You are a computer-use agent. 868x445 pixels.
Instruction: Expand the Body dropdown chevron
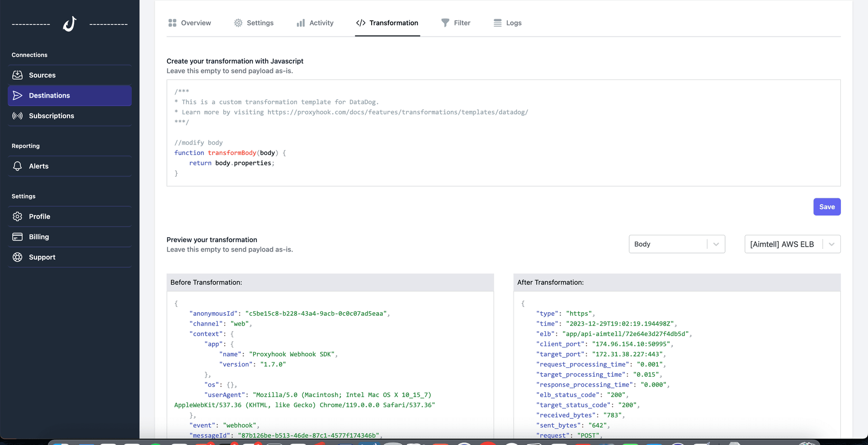[x=716, y=244]
